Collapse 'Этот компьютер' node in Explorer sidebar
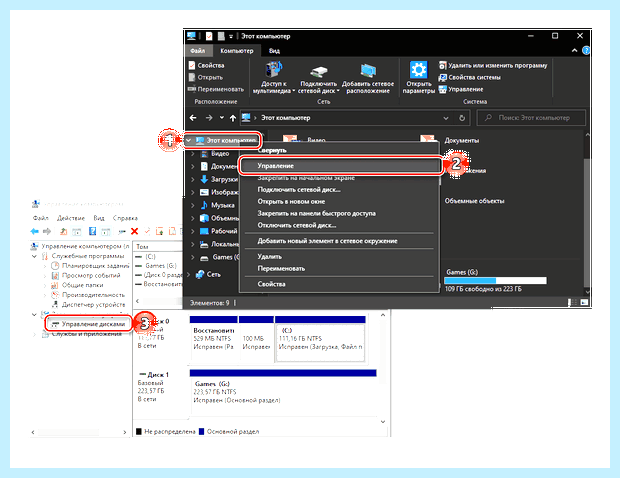The image size is (620, 478). pos(189,140)
